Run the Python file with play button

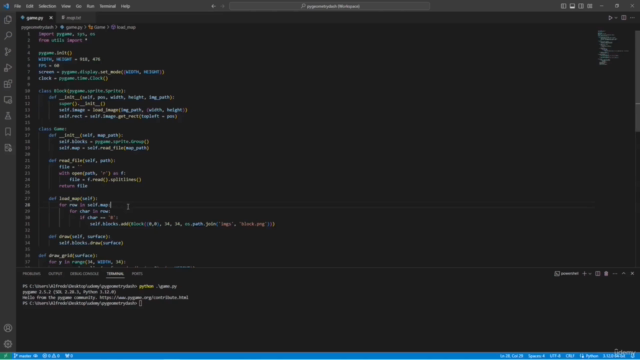[x=610, y=18]
